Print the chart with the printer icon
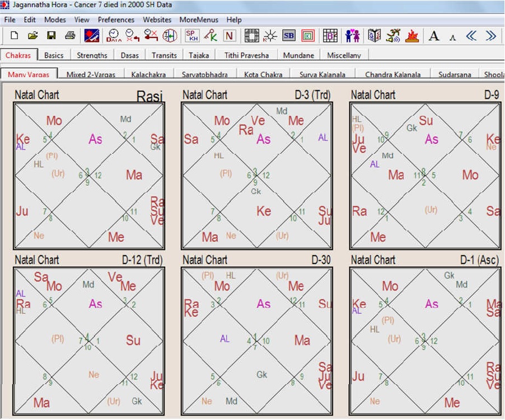Screen dimensions: 505x420 (70, 36)
